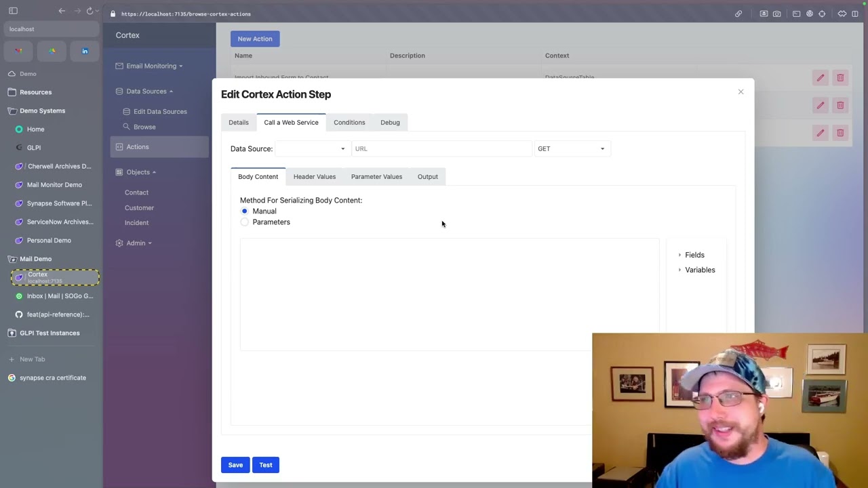
Task: Copy page link with the chain icon
Action: click(x=738, y=14)
